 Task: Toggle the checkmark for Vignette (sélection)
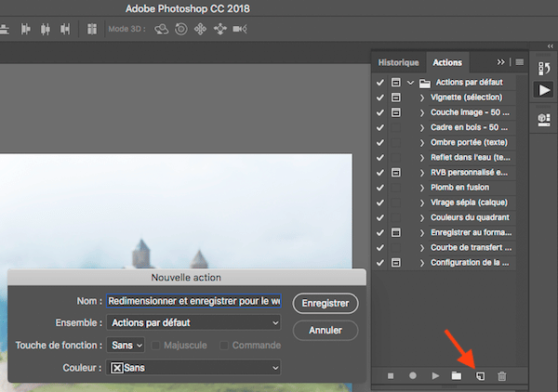[x=379, y=98]
